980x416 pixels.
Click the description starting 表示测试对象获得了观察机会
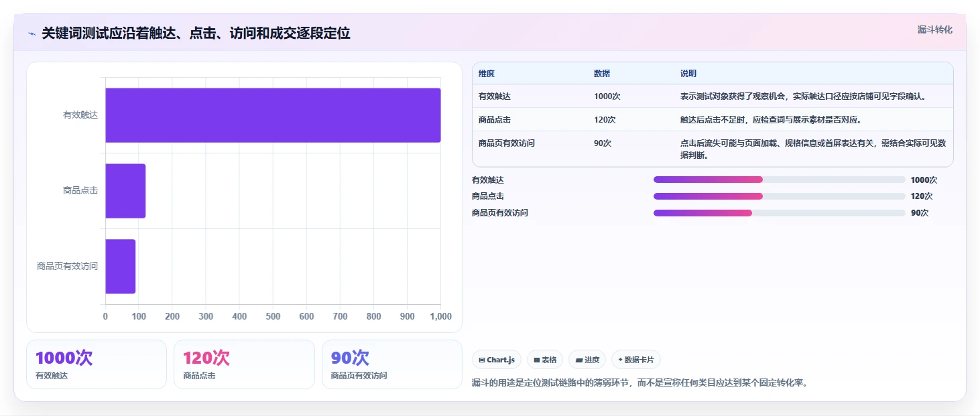pos(803,96)
